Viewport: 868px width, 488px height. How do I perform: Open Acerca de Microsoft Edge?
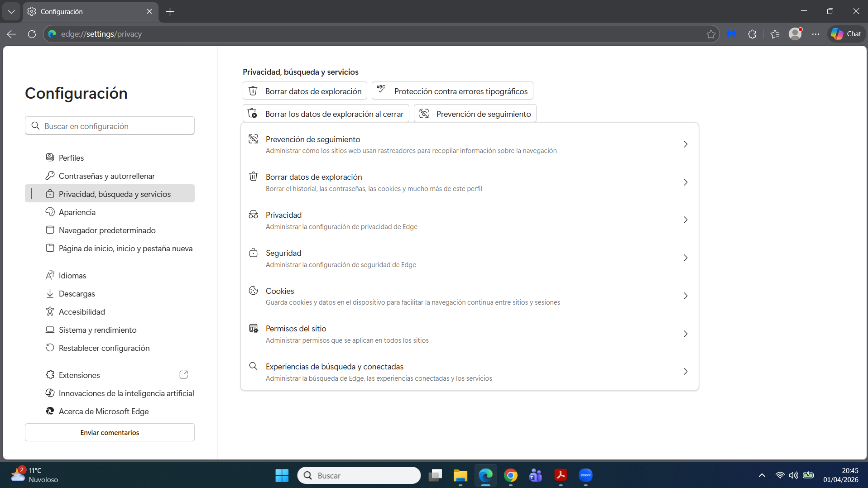pos(110,411)
